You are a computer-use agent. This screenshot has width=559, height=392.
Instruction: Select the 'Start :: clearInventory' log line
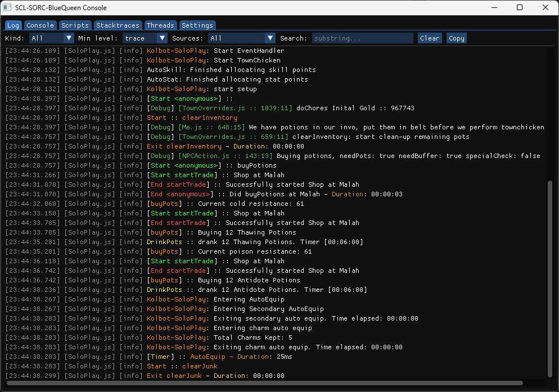(x=121, y=118)
